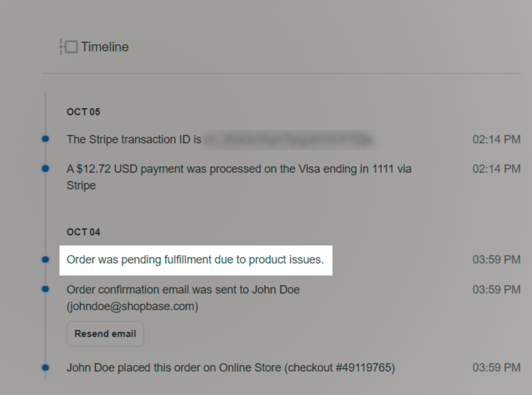Click the pending fulfillment entry's 03:59 PM timestamp
Viewport: 532px width, 395px height.
(x=496, y=260)
